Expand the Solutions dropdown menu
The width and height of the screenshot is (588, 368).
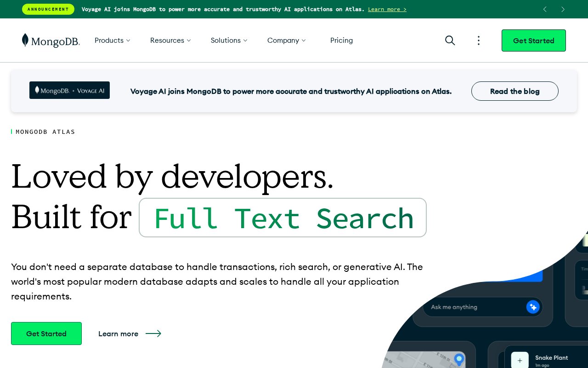229,40
